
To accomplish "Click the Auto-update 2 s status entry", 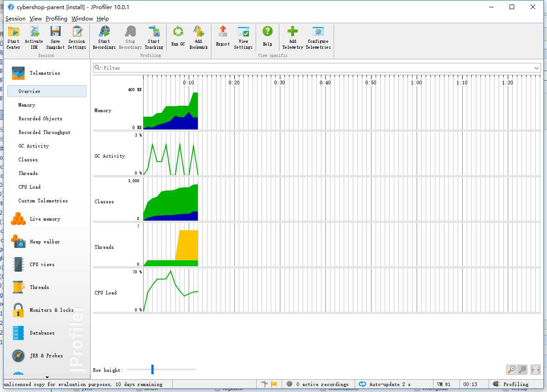I will point(385,384).
